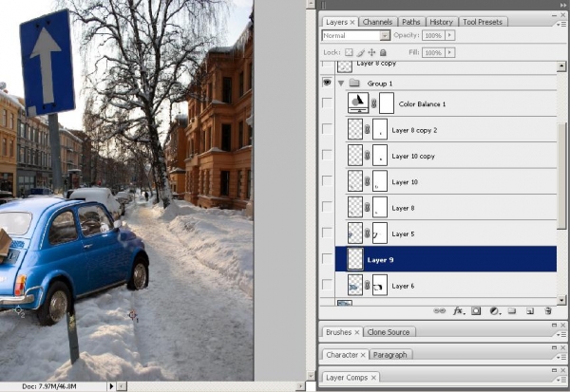570x392 pixels.
Task: Toggle lock image pixels brush icon
Action: pos(360,52)
